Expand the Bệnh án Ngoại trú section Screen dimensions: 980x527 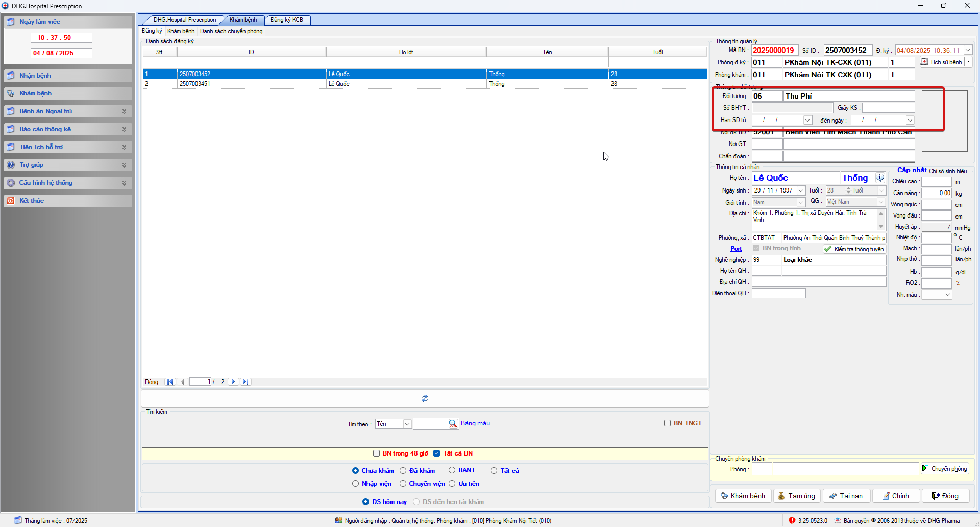[124, 111]
